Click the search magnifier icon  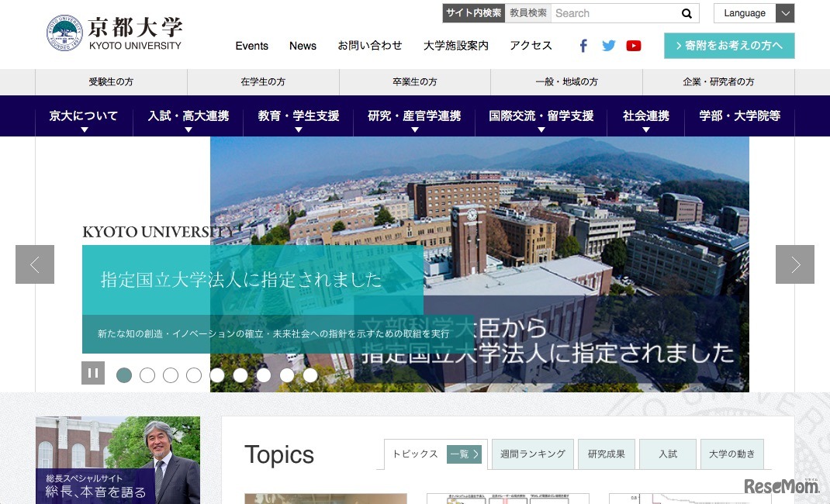(x=686, y=13)
